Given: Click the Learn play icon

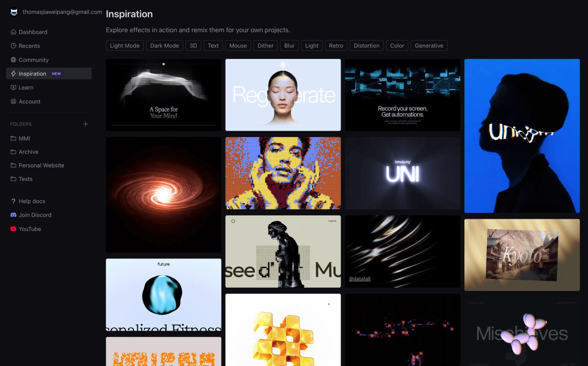Looking at the screenshot, I should [13, 87].
